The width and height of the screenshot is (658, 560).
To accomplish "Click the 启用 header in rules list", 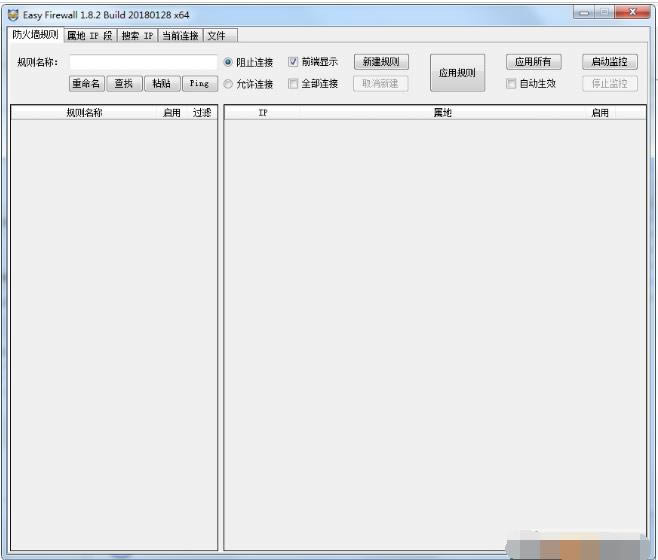I will (172, 113).
